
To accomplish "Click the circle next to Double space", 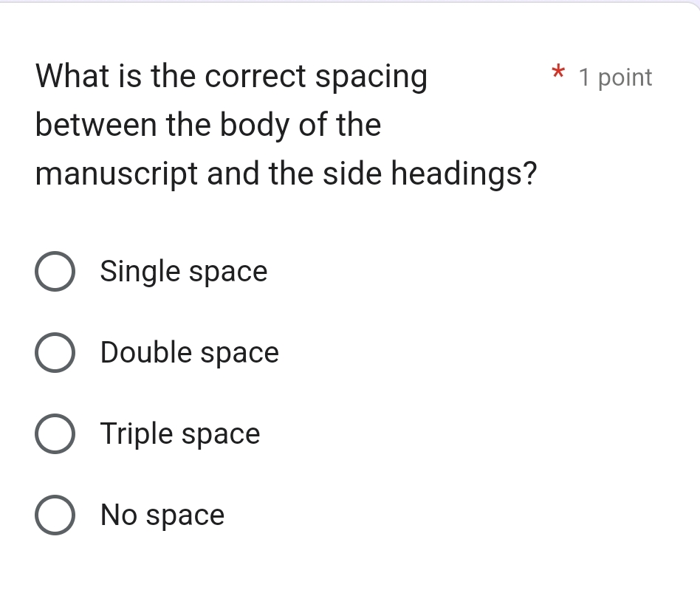I will [55, 352].
